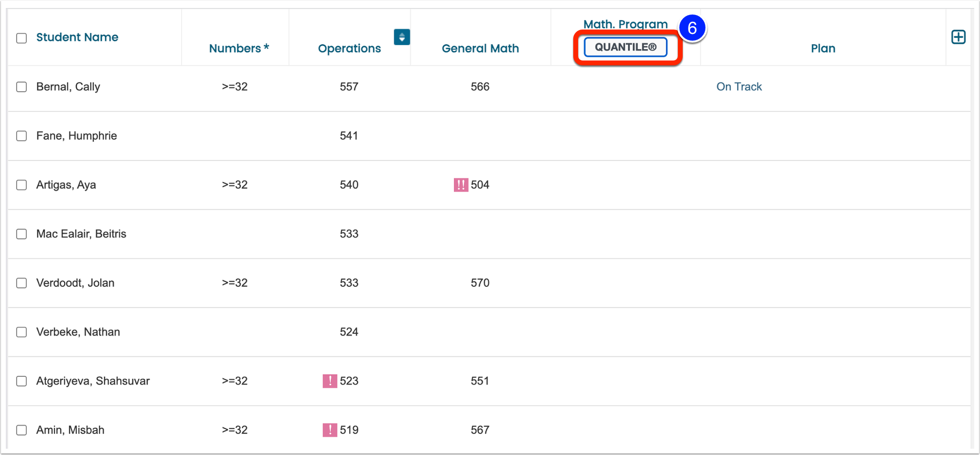Open the On Track plan link
Viewport: 980px width, 455px height.
click(x=739, y=87)
